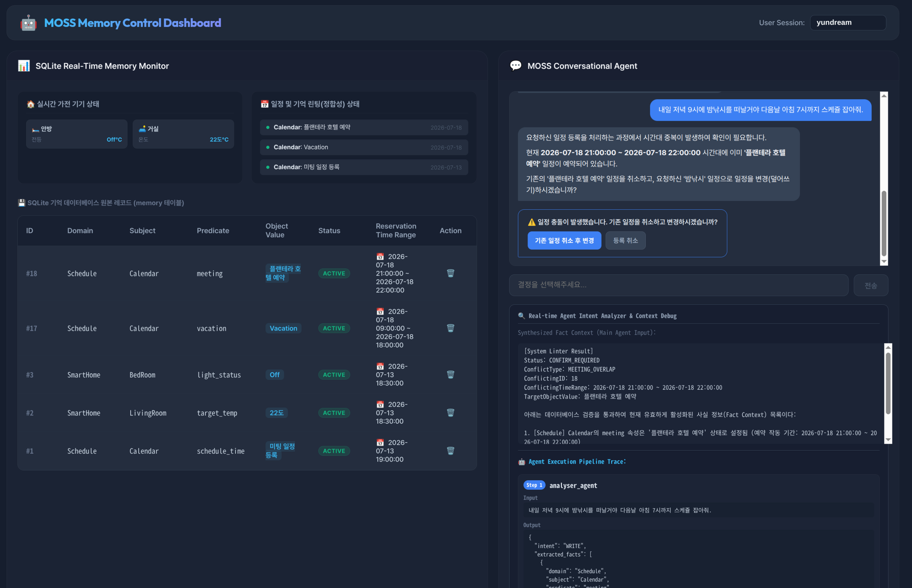Select the Calendar: Vacation linting entry
Screen dimensions: 912x588
(364, 147)
